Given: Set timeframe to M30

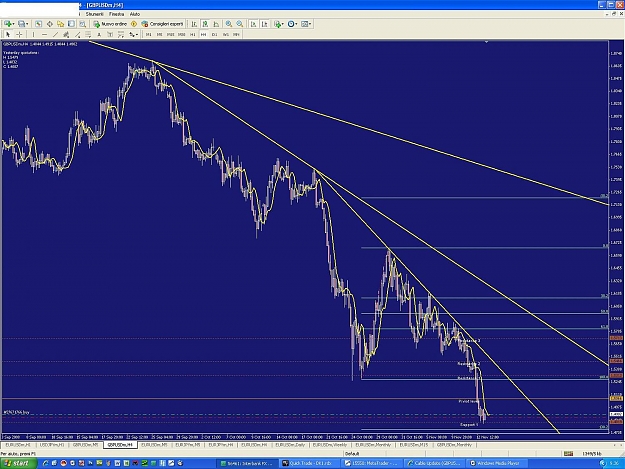Looking at the screenshot, I should coord(182,35).
